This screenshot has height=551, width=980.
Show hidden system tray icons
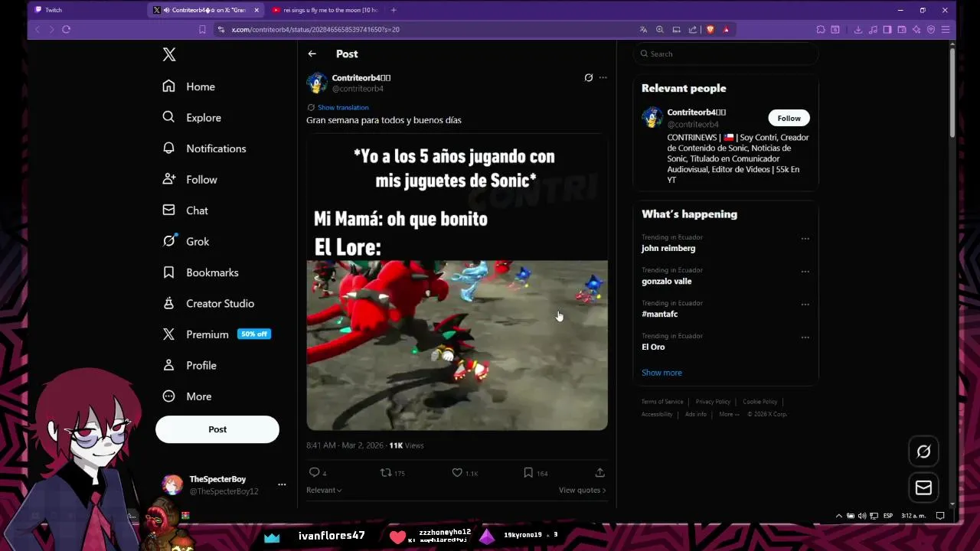coord(839,516)
